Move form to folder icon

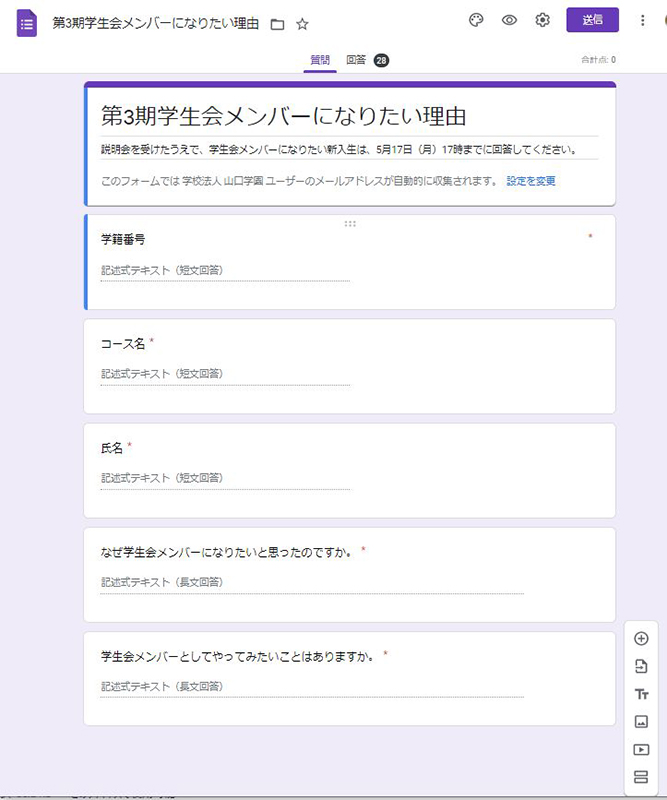277,24
